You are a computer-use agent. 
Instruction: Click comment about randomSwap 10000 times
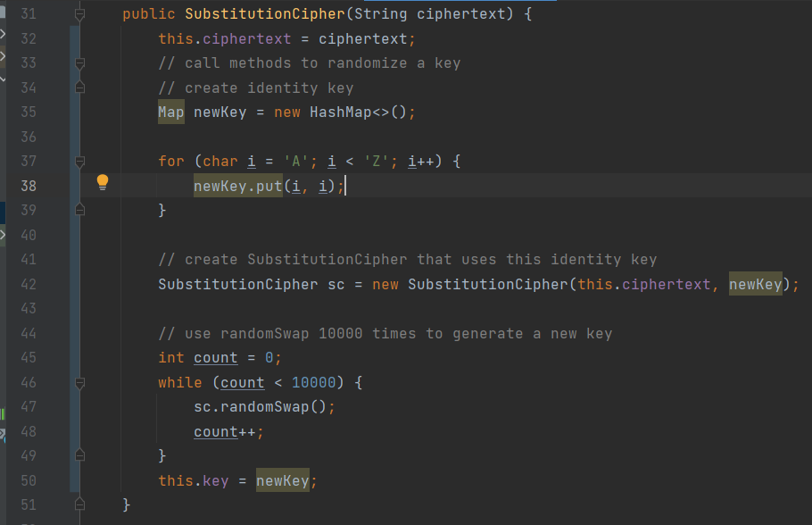pyautogui.click(x=385, y=333)
